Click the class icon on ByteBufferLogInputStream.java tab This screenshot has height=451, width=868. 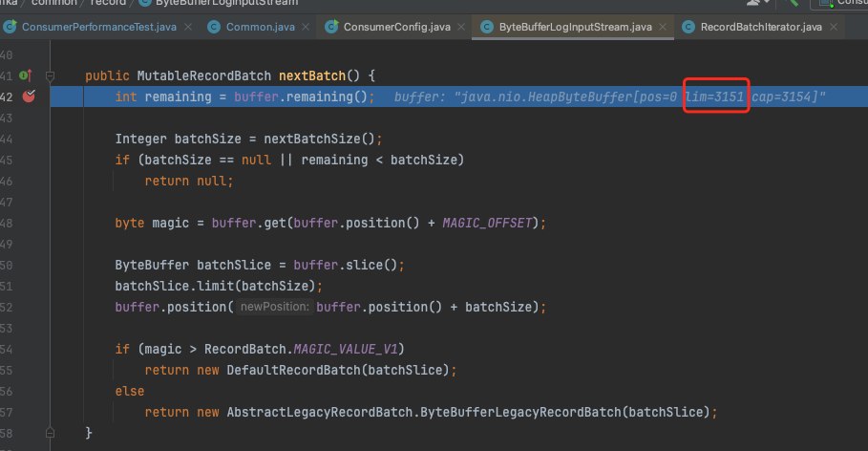(x=487, y=27)
